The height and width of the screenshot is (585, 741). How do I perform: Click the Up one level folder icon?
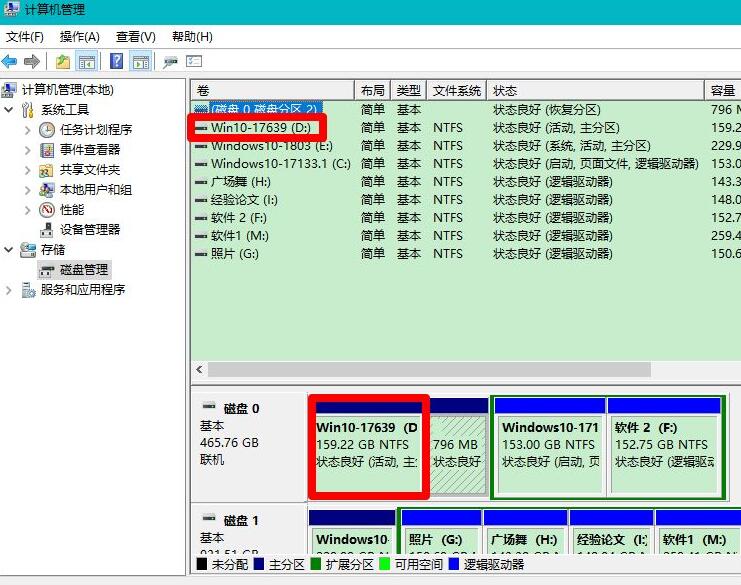pos(63,61)
